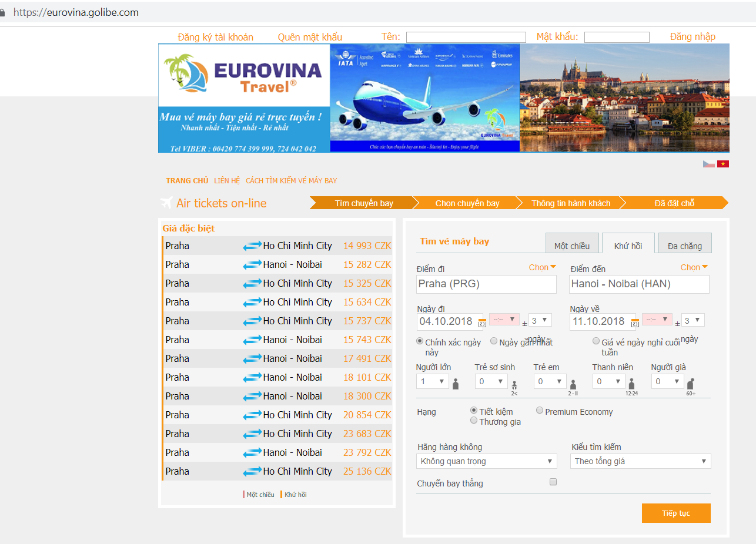Click price 15 325 CZK

point(367,283)
